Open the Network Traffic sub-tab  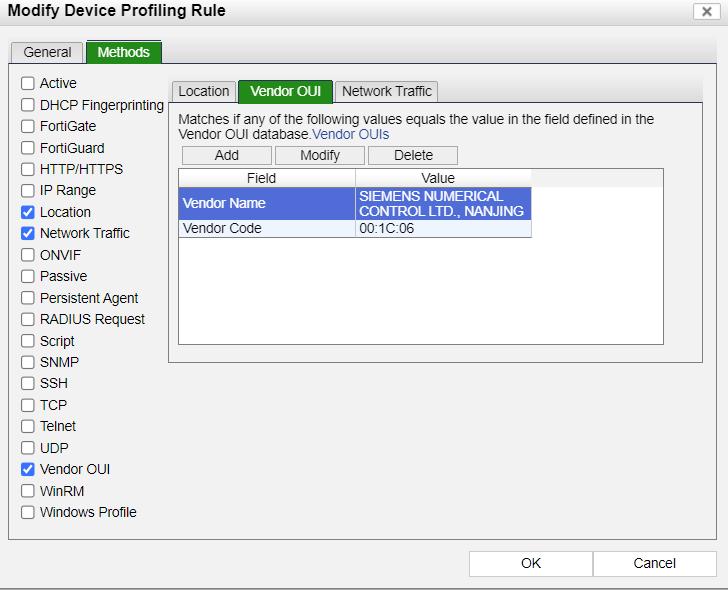[x=387, y=91]
